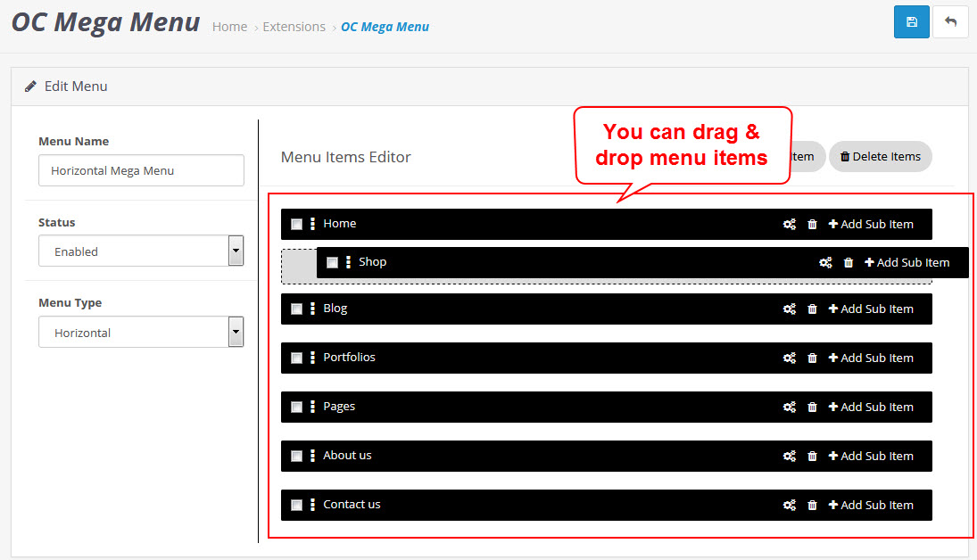Delete the Shop item via trash icon

point(848,263)
